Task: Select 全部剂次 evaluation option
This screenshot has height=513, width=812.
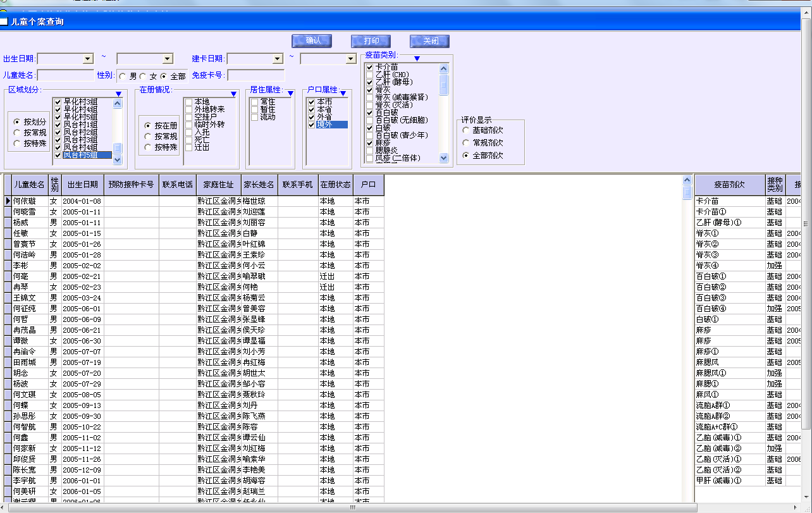Action: pos(466,156)
